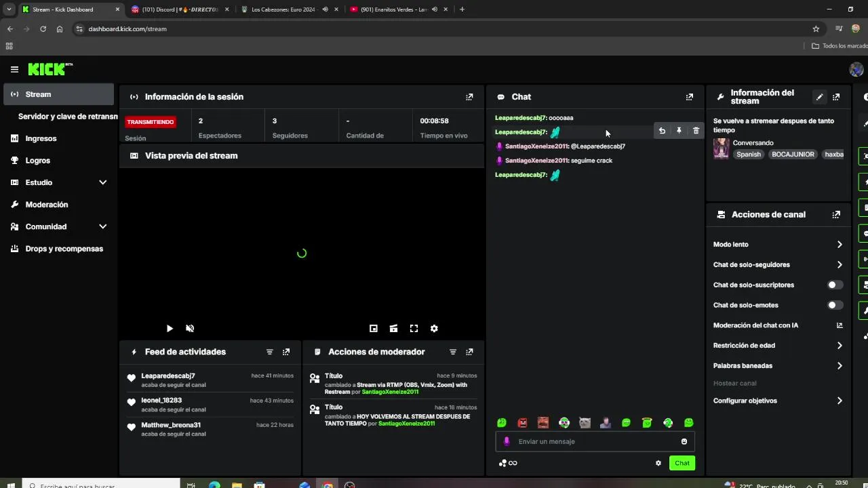Click the Spanish language tag

click(749, 155)
